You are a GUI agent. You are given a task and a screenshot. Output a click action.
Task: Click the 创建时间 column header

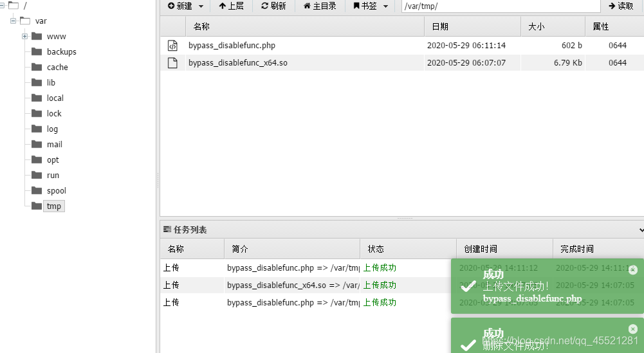505,249
